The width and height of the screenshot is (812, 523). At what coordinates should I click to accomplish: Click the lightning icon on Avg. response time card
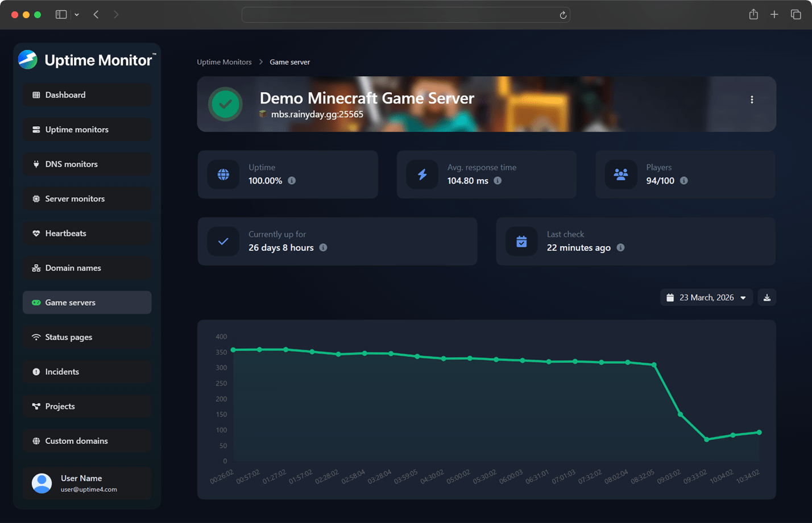(422, 174)
